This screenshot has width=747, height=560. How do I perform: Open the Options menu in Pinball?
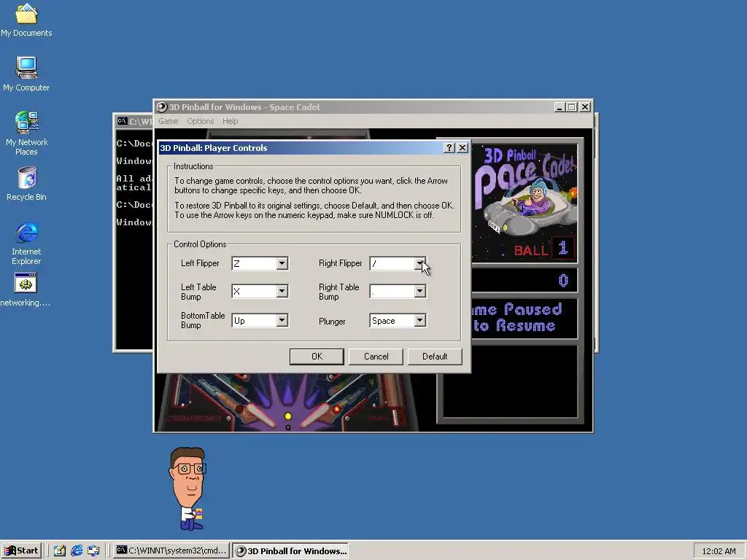point(200,122)
